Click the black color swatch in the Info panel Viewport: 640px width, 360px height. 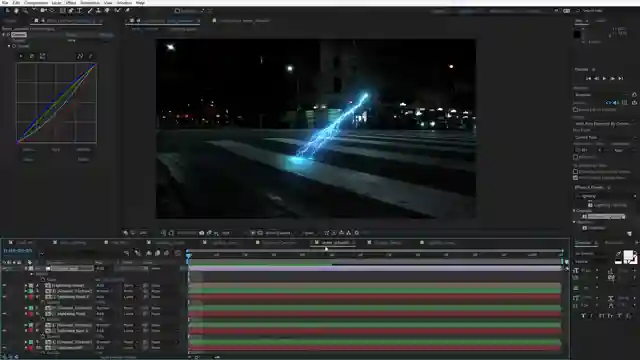577,34
